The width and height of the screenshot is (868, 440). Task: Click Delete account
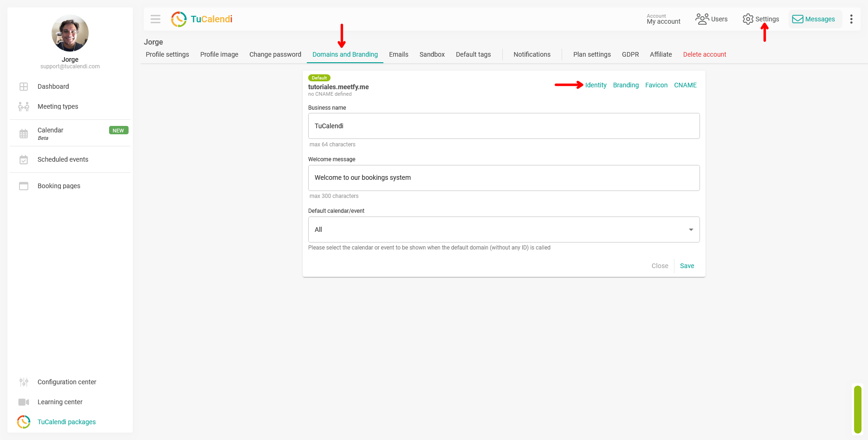(705, 54)
